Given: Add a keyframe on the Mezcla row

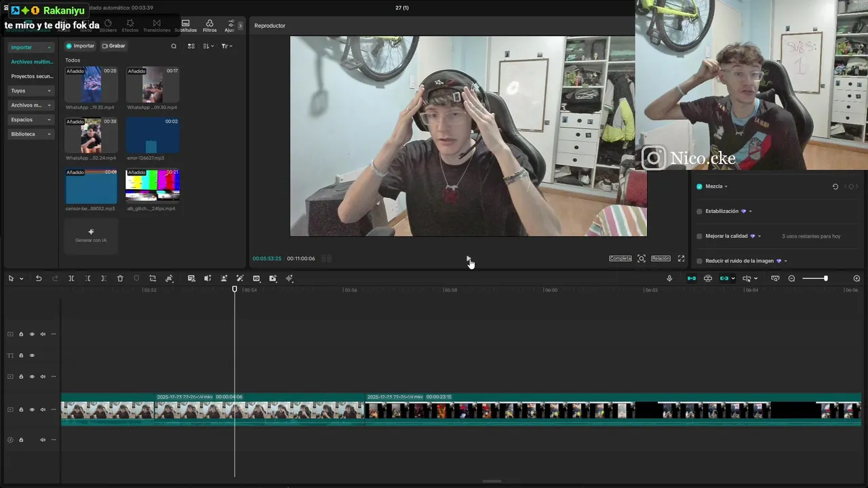Looking at the screenshot, I should tap(852, 186).
